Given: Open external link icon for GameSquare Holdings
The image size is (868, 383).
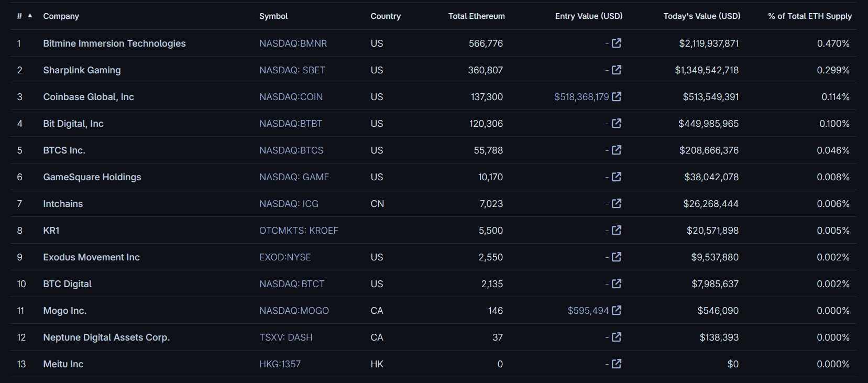Looking at the screenshot, I should point(617,177).
